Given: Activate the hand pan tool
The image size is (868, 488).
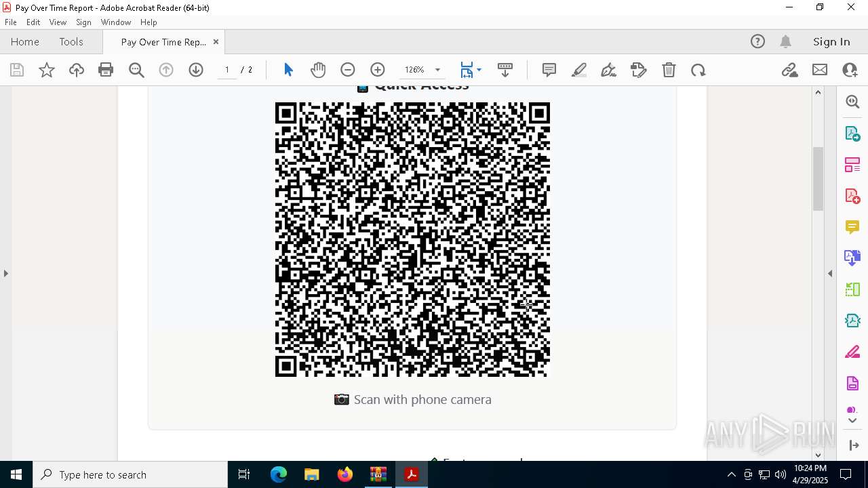Looking at the screenshot, I should coord(318,70).
